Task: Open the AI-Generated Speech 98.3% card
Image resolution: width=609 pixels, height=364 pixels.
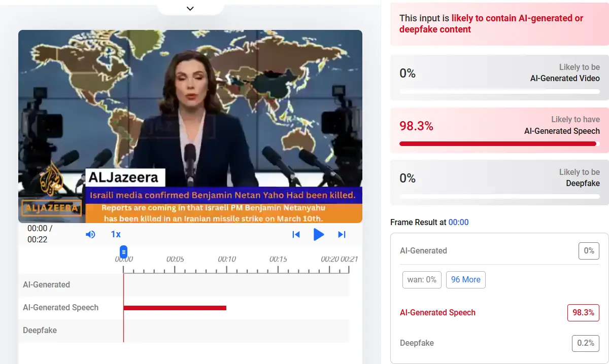Action: pyautogui.click(x=499, y=130)
